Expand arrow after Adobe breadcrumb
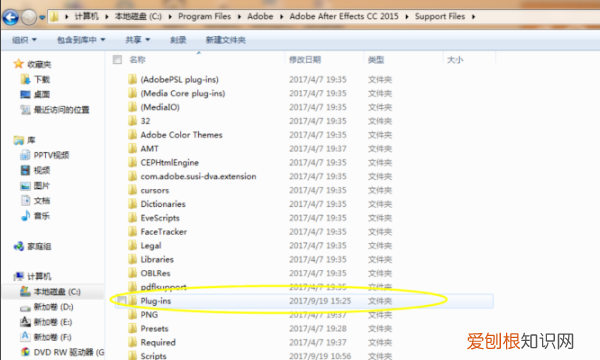 [x=282, y=17]
